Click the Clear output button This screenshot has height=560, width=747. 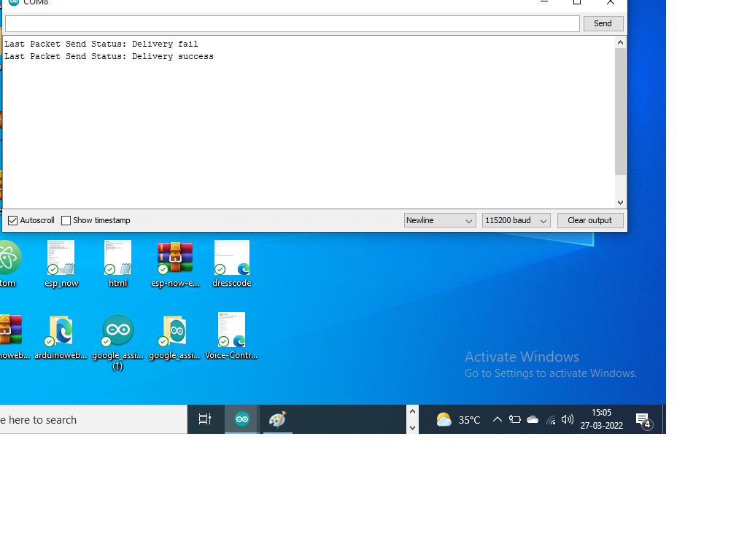[x=589, y=220]
